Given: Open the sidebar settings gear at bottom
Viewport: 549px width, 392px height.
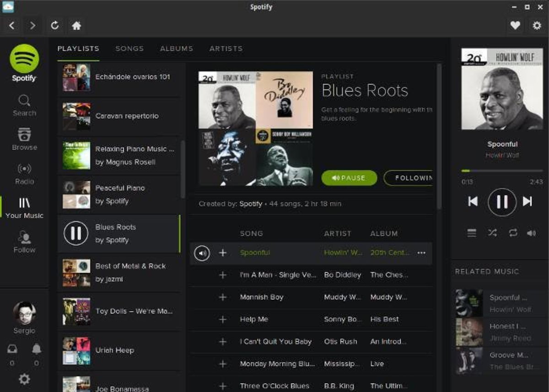Looking at the screenshot, I should (24, 379).
